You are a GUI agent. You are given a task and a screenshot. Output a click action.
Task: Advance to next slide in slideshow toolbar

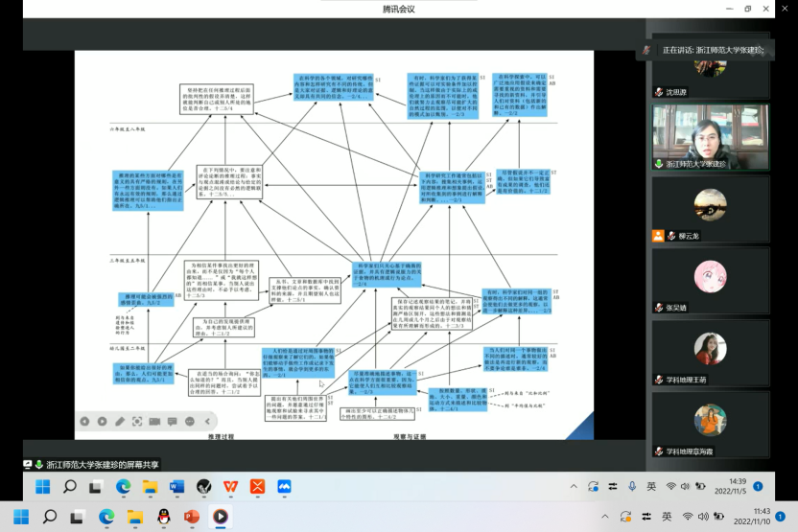pyautogui.click(x=103, y=421)
